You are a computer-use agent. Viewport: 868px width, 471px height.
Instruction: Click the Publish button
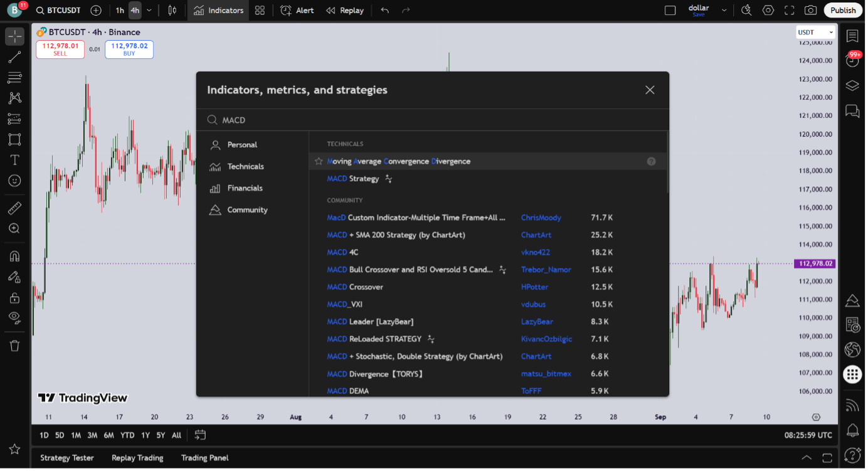pyautogui.click(x=842, y=10)
